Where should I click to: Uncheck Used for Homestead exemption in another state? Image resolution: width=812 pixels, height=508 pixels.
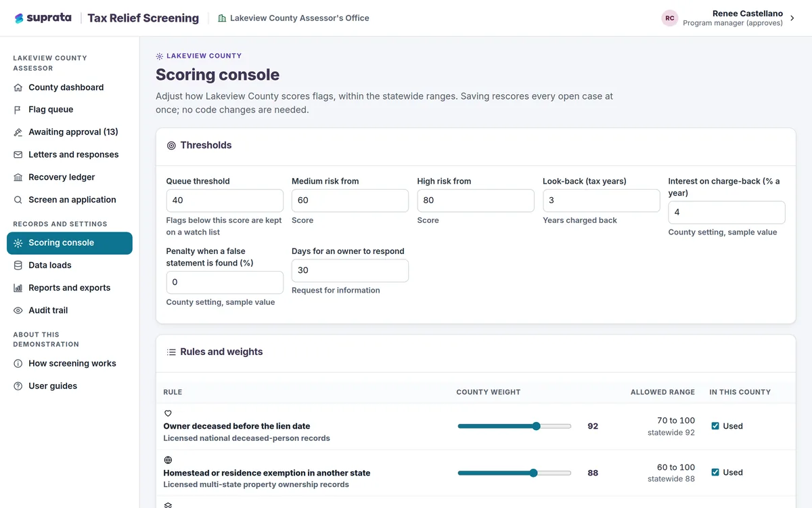[715, 472]
